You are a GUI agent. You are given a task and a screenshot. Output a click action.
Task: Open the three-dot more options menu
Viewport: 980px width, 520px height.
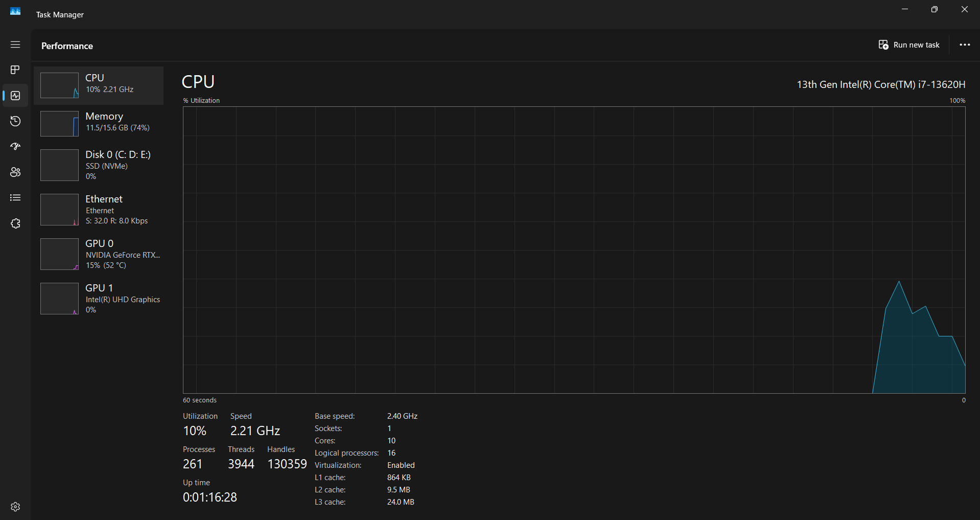point(965,45)
